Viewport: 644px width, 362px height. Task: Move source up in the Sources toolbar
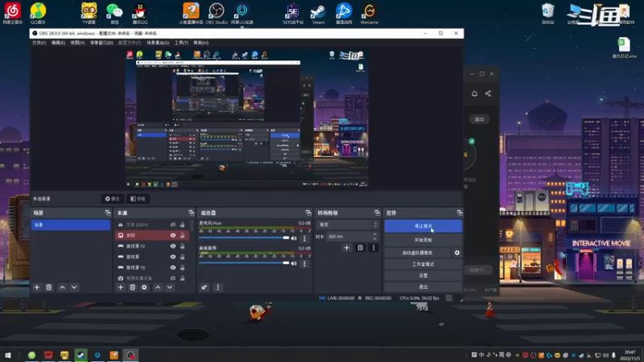(158, 287)
